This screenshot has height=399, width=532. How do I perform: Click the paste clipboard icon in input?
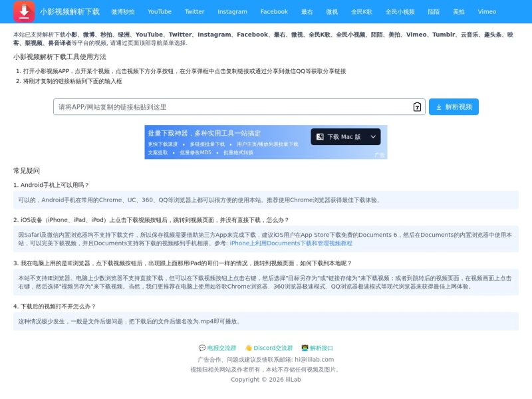(417, 107)
